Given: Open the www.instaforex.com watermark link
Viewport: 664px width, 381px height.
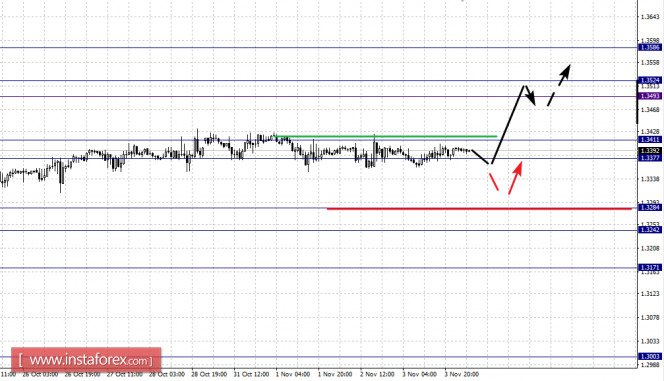Looking at the screenshot, I should coord(86,360).
